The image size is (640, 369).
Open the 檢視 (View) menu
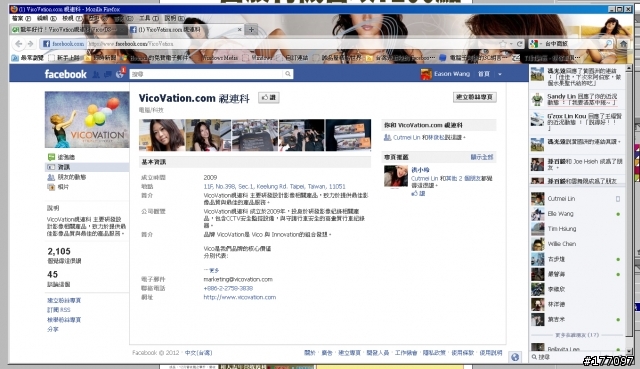click(x=72, y=18)
